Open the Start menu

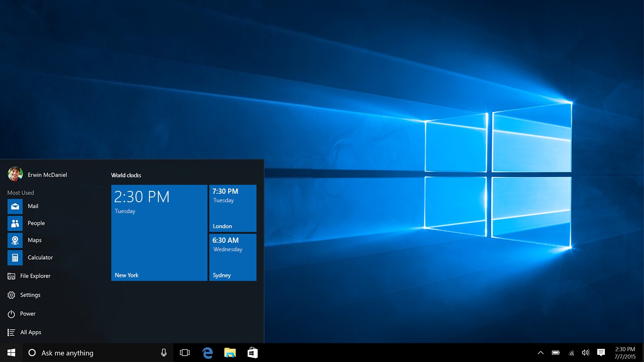pos(10,352)
